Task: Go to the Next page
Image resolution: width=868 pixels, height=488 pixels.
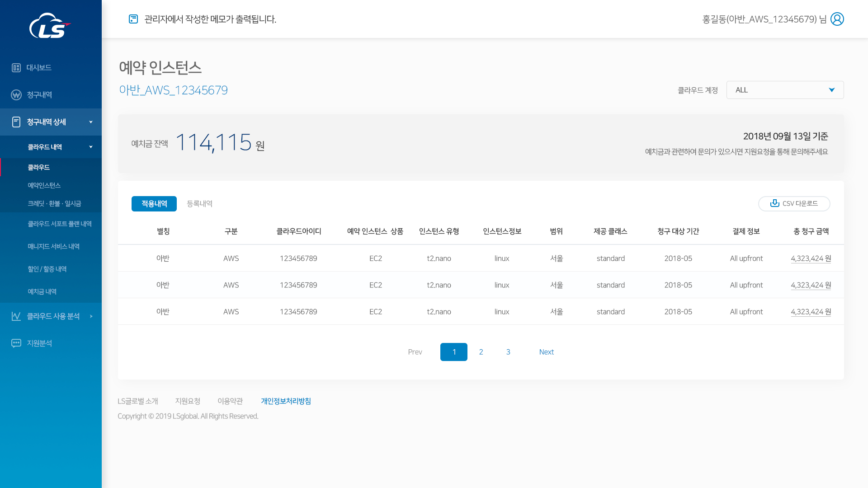Action: [546, 352]
